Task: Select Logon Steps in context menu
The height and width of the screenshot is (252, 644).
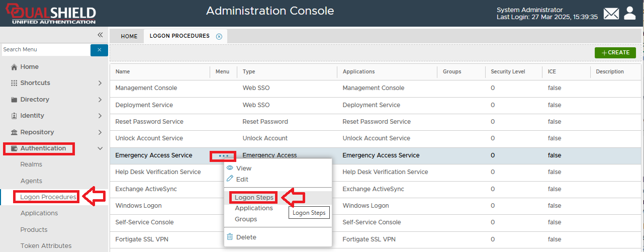Action: point(254,198)
